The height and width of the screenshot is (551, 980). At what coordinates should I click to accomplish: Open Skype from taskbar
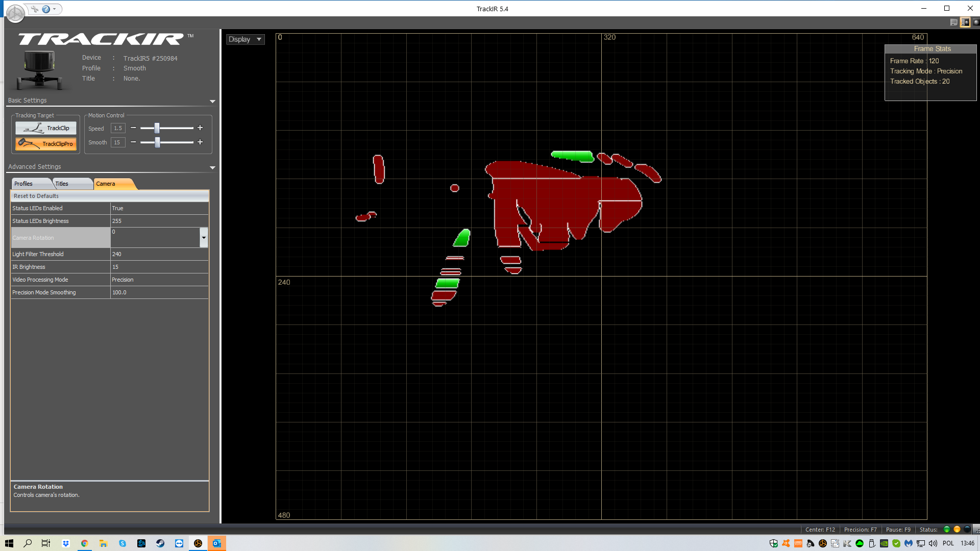[122, 543]
